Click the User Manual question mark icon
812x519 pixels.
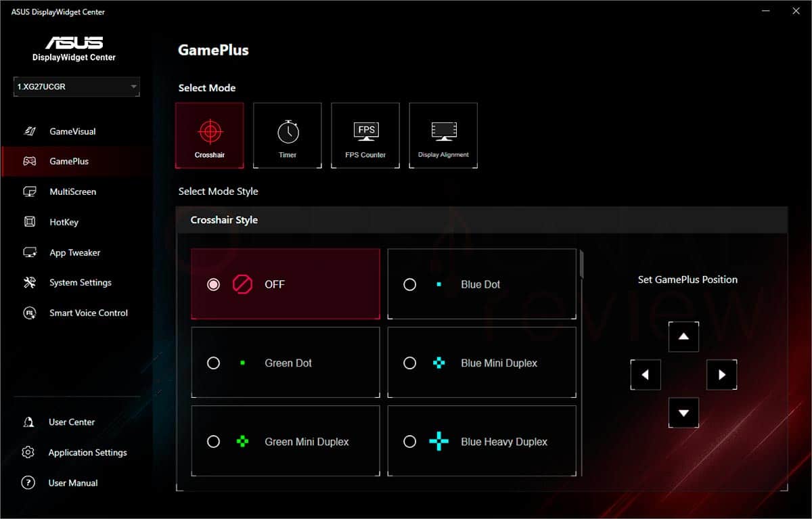click(28, 483)
